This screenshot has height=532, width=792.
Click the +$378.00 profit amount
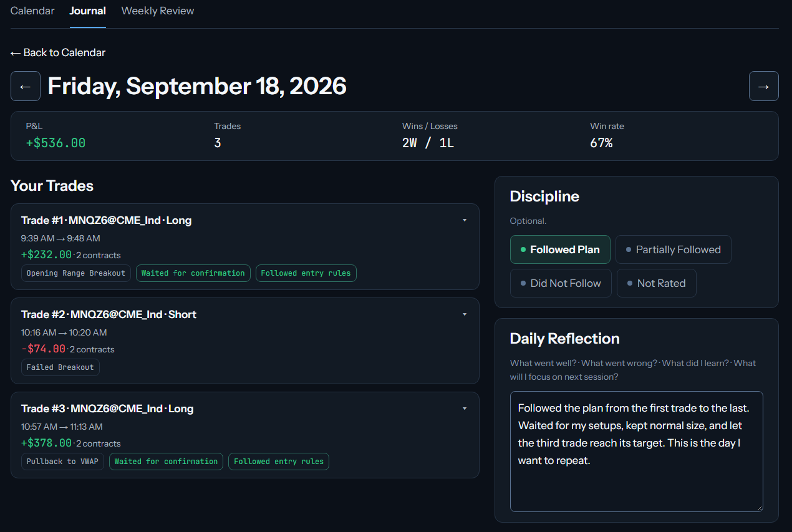(47, 443)
